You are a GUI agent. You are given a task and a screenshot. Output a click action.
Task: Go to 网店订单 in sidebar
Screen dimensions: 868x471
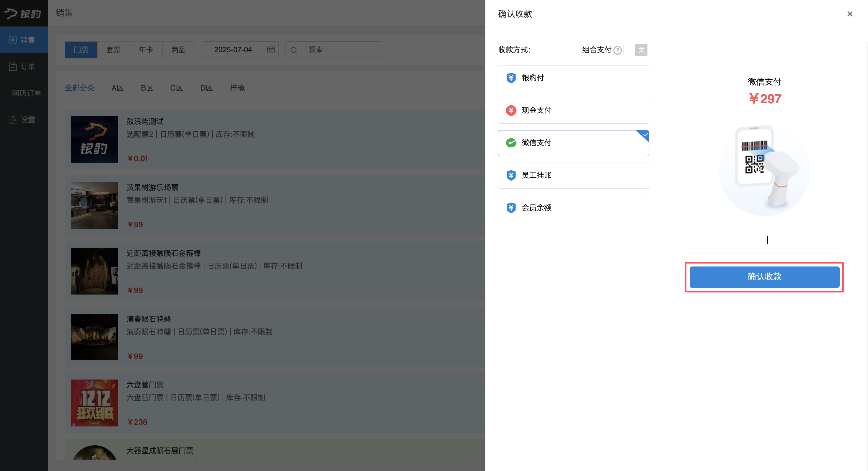(x=26, y=93)
